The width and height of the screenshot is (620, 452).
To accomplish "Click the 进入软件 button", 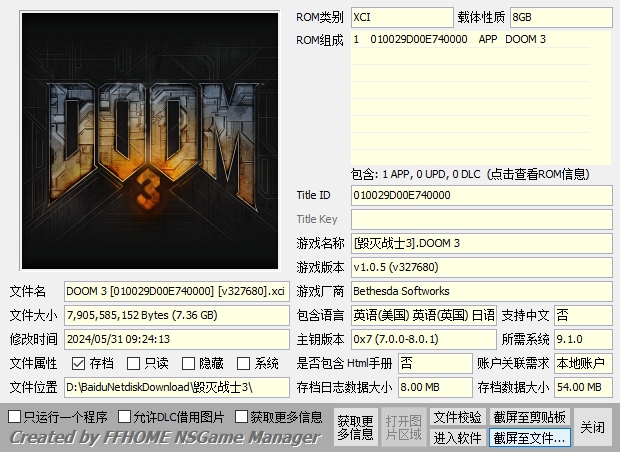I will tap(457, 437).
